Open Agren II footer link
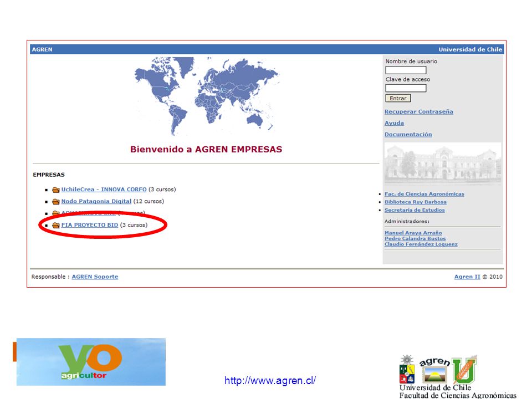532x399 pixels. tap(467, 277)
